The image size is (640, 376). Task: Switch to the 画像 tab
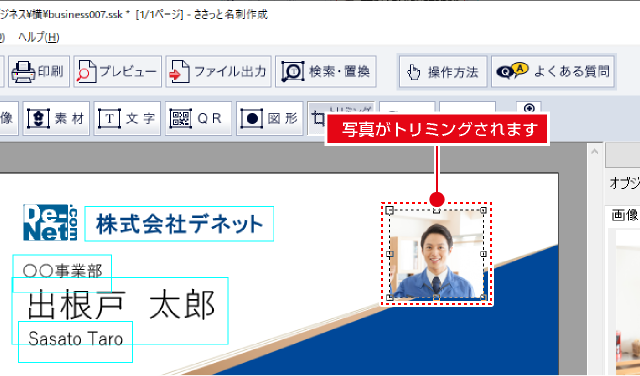point(624,214)
